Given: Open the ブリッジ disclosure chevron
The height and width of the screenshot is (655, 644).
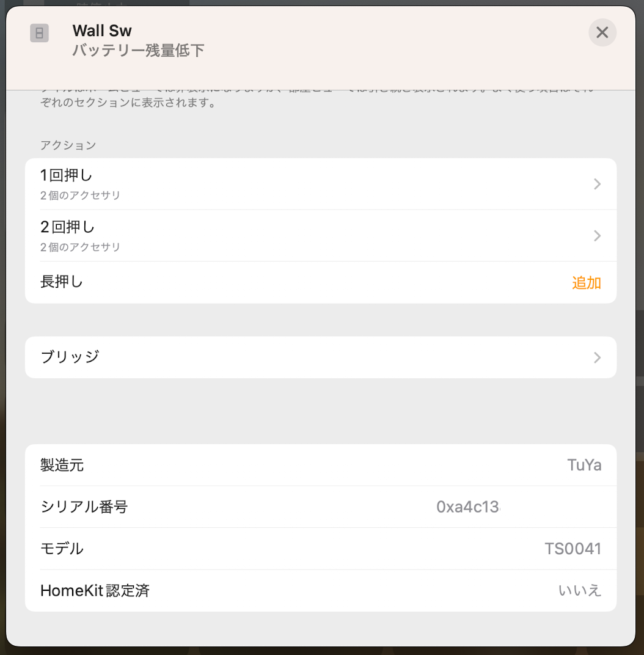Looking at the screenshot, I should (x=597, y=357).
